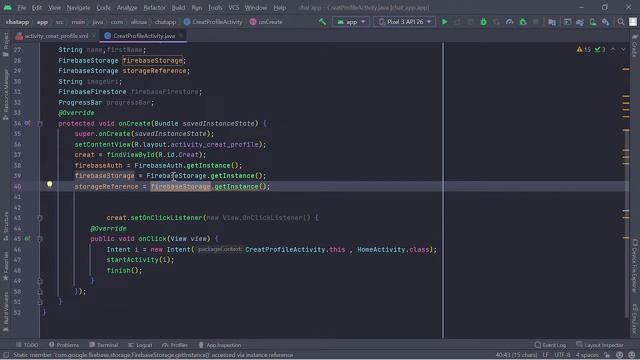This screenshot has width=640, height=360.
Task: Close the CreatProfileActivity.java tab
Action: (181, 36)
